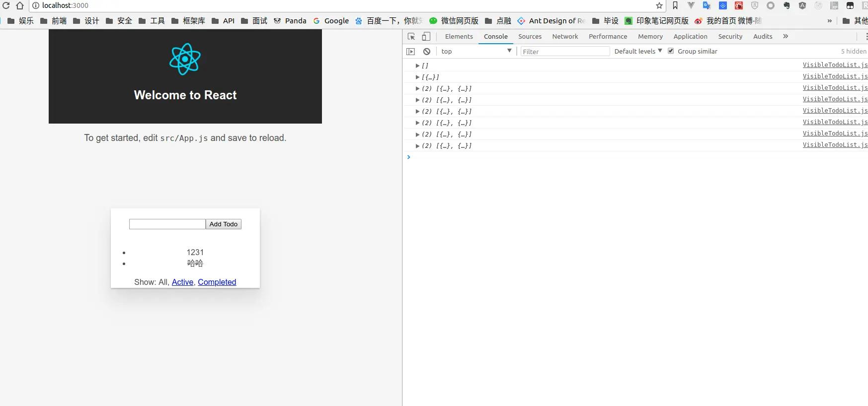Expand the first empty array log entry
Viewport: 868px width, 406px height.
(417, 66)
